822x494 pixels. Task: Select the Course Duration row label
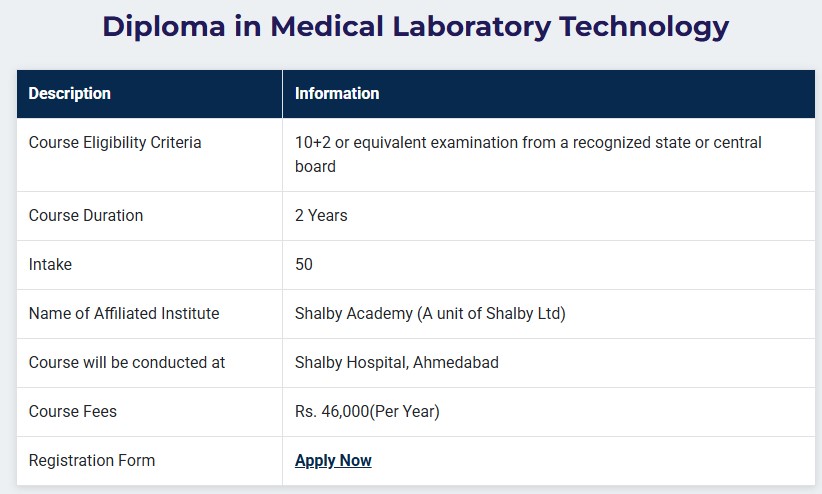point(86,216)
